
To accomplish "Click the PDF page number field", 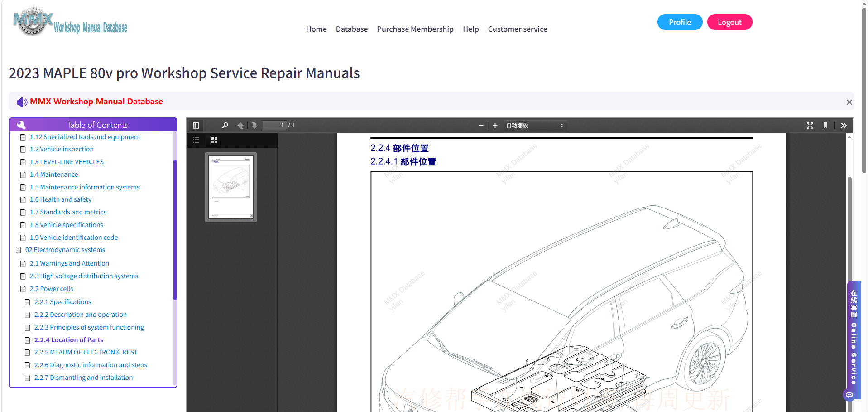I will coord(275,125).
